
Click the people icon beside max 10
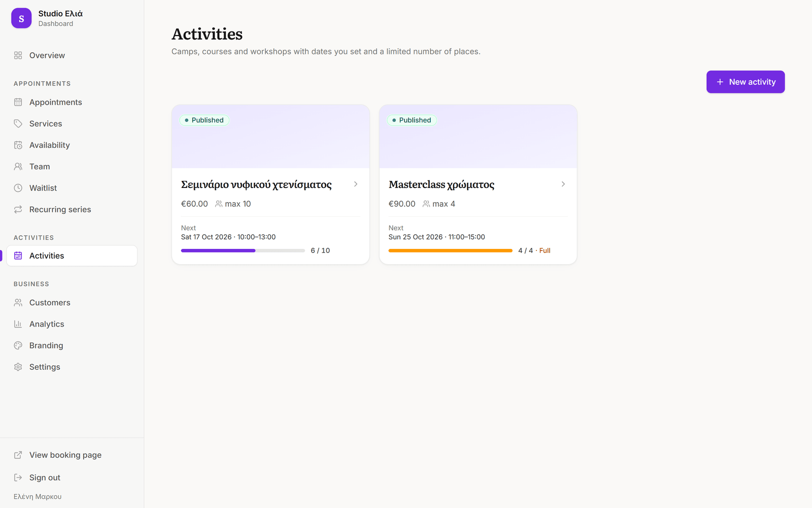(219, 204)
